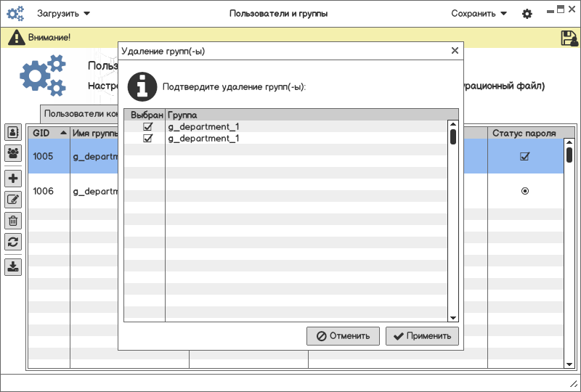Image resolution: width=581 pixels, height=392 pixels.
Task: Toggle password status checkbox in row 1005
Action: coord(524,156)
